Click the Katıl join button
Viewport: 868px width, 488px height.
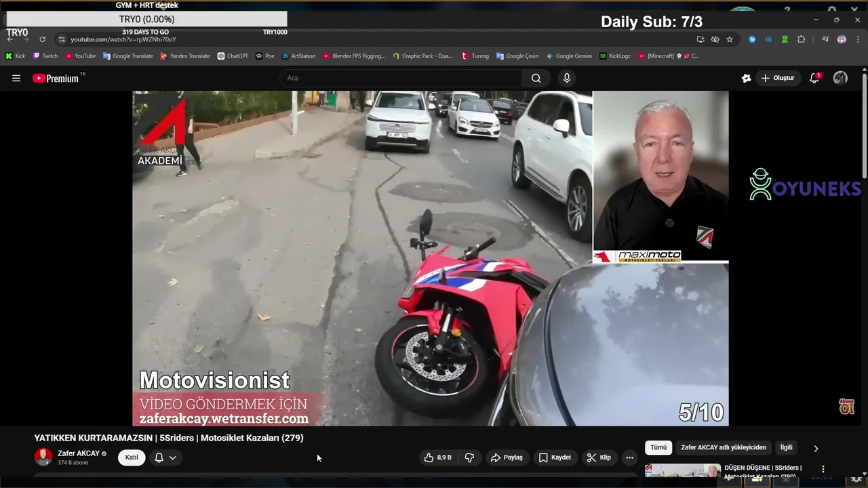(x=132, y=457)
